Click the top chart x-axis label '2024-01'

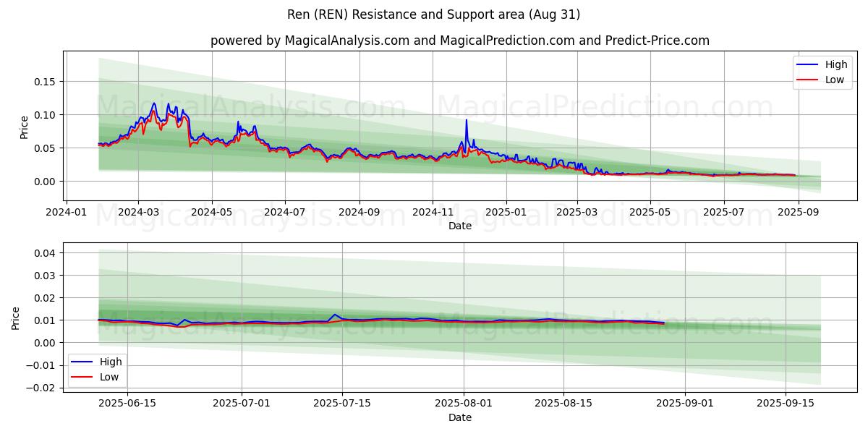point(67,213)
